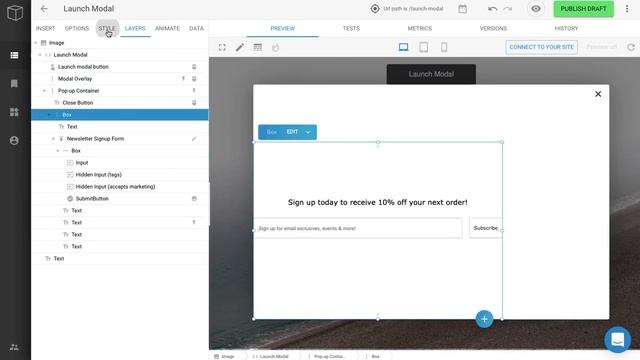The image size is (640, 360).
Task: Click the icon right of Modal Overlay row
Action: [194, 78]
